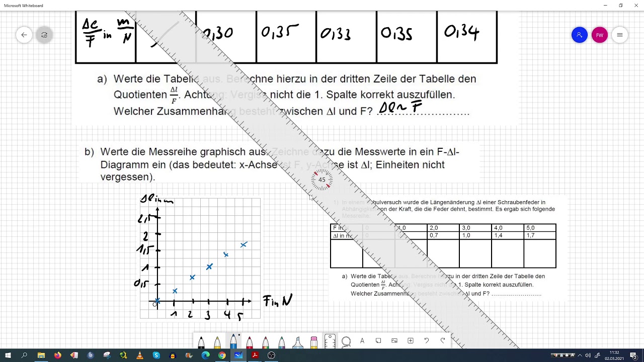Open the insert plus menu
Image resolution: width=644 pixels, height=362 pixels.
(411, 341)
